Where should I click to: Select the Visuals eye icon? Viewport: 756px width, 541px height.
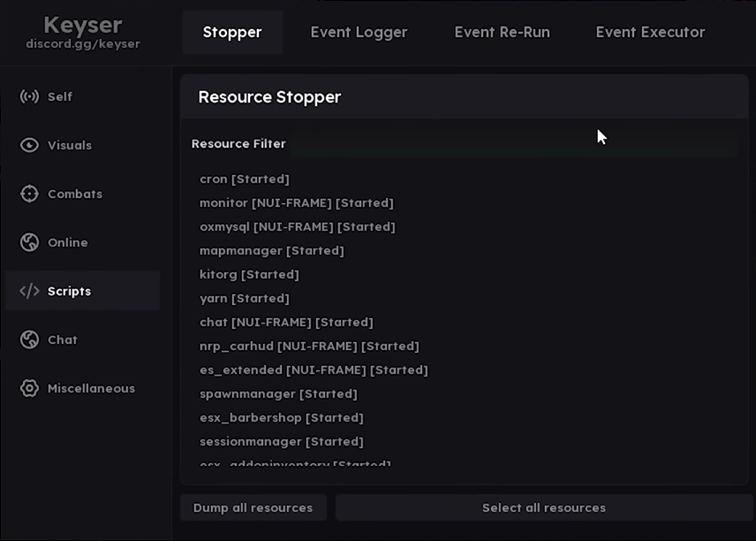[29, 145]
